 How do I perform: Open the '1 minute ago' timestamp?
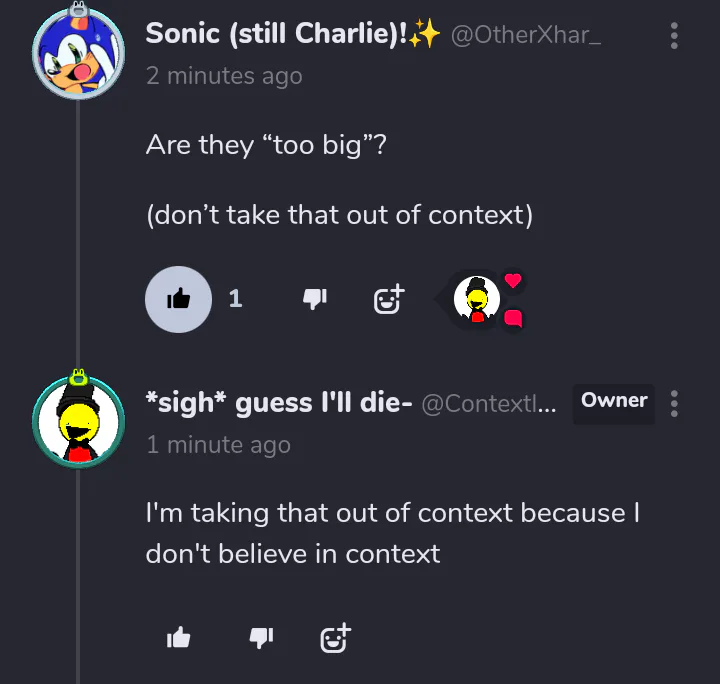pyautogui.click(x=218, y=445)
